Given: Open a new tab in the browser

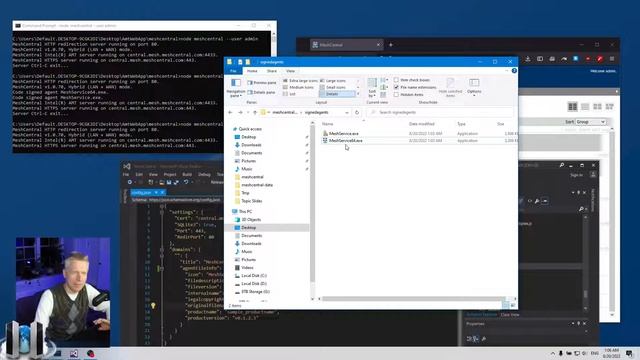Looking at the screenshot, I should click(391, 45).
